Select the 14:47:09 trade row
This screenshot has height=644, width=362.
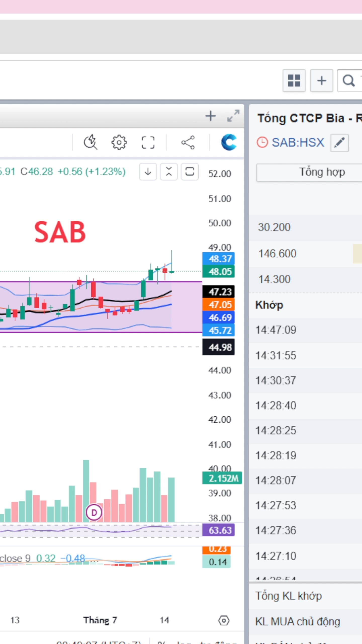point(305,330)
